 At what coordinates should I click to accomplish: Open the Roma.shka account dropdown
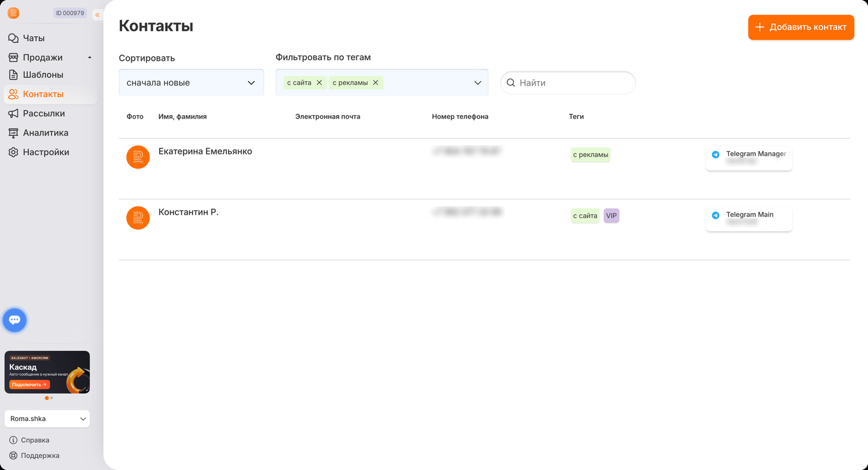(47, 418)
